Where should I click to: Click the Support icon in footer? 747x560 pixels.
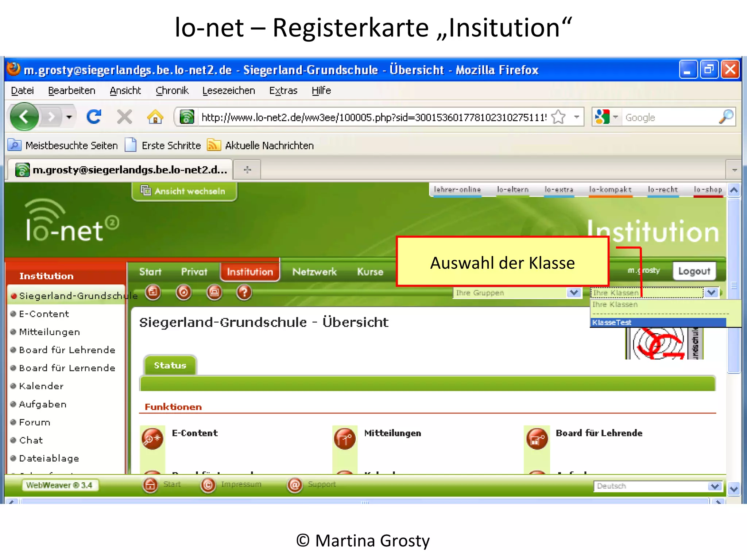click(295, 485)
